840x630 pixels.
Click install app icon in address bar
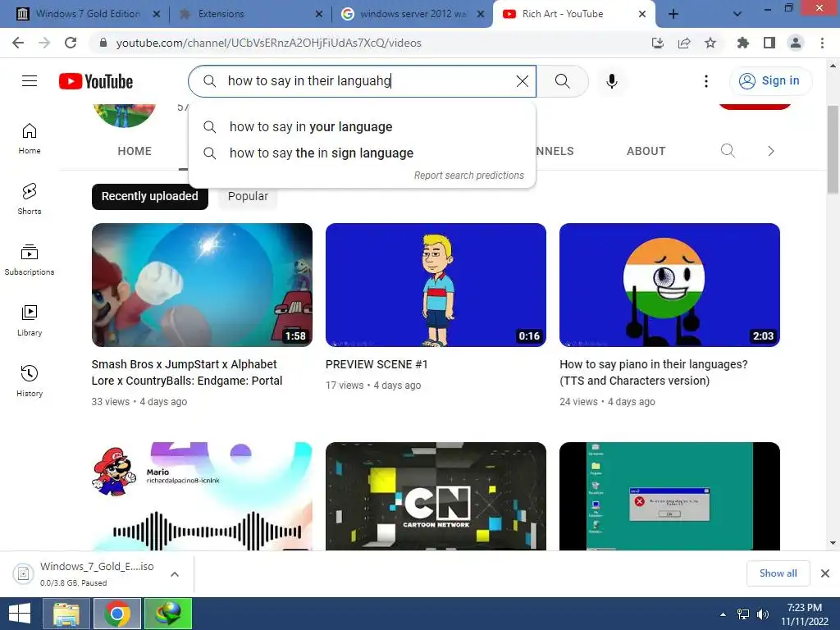pos(658,43)
